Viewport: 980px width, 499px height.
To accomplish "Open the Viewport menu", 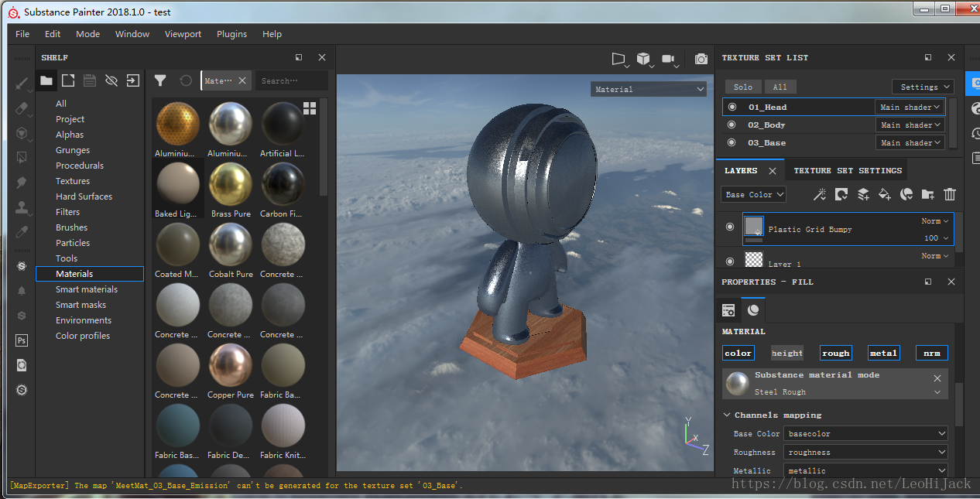I will click(x=183, y=34).
